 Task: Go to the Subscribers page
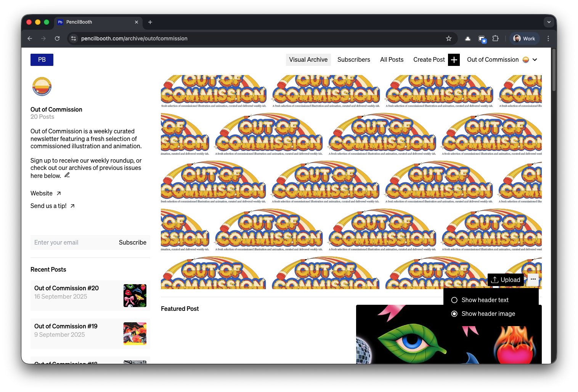click(x=354, y=60)
